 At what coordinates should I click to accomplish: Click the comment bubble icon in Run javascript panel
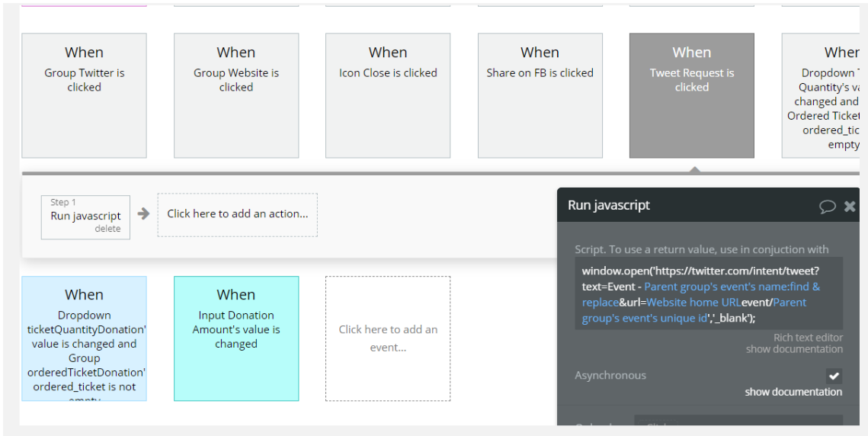[x=827, y=207]
